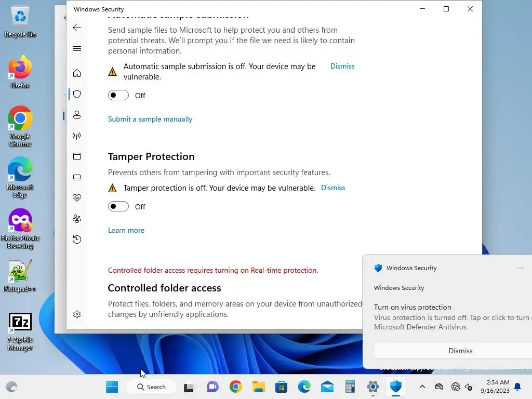
Task: Open Settings gear in Windows Security sidebar
Action: [x=77, y=314]
